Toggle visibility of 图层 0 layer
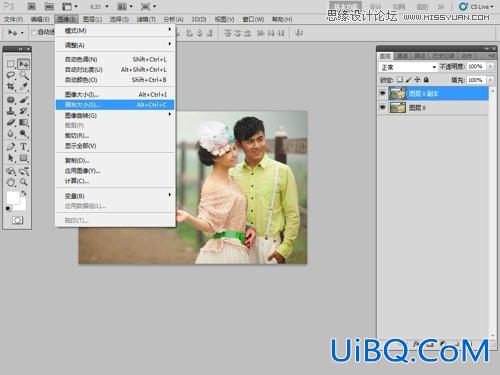500x375 pixels. (x=382, y=107)
